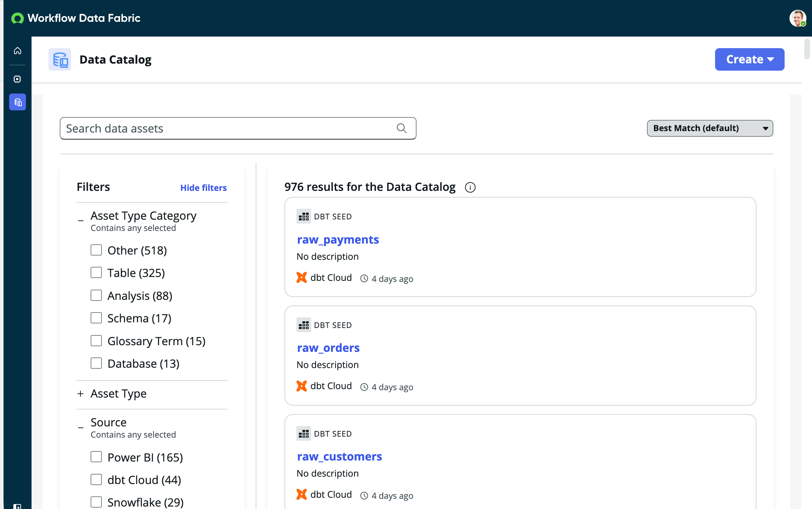Collapse the Source filter section
812x509 pixels.
click(x=81, y=427)
